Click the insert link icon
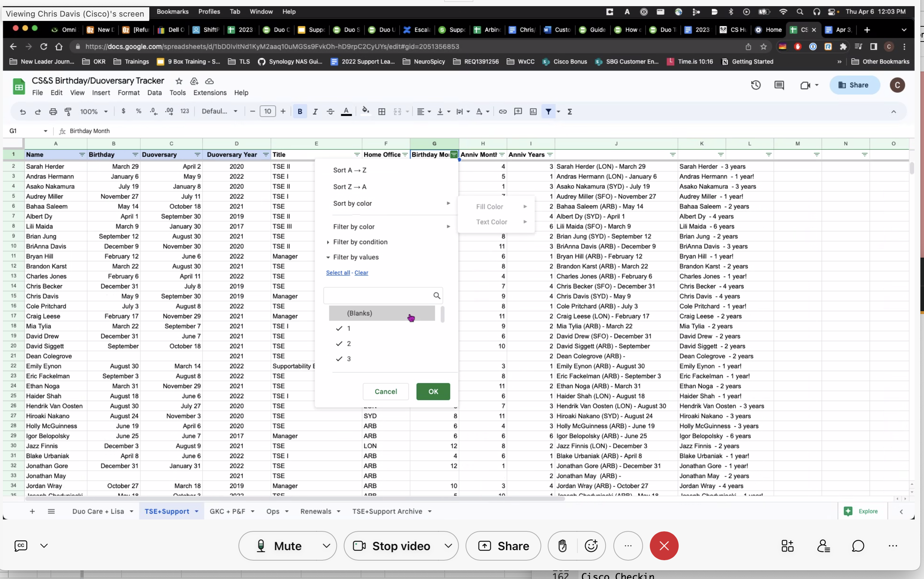Image resolution: width=924 pixels, height=579 pixels. pyautogui.click(x=502, y=112)
